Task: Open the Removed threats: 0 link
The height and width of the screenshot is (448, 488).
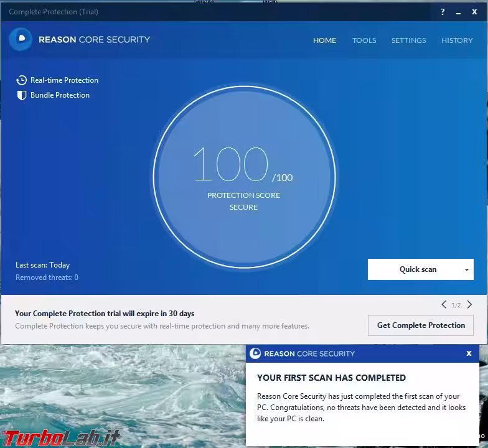Action: tap(47, 278)
